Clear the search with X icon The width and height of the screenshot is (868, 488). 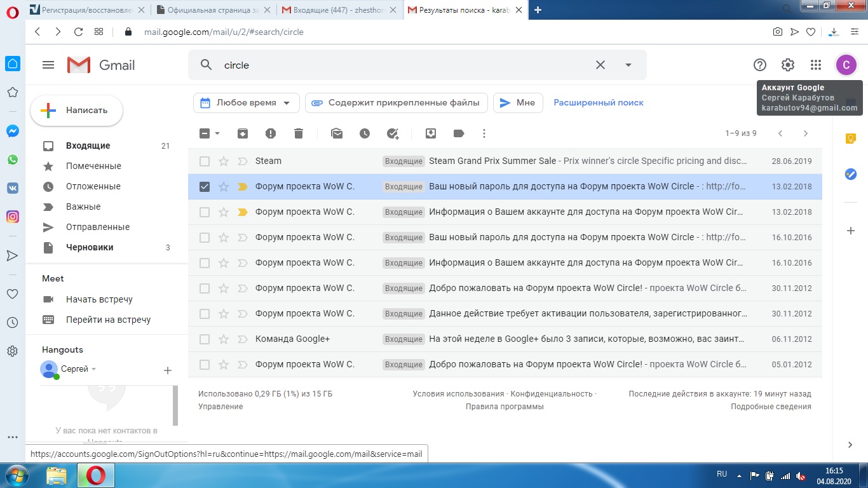(x=600, y=65)
